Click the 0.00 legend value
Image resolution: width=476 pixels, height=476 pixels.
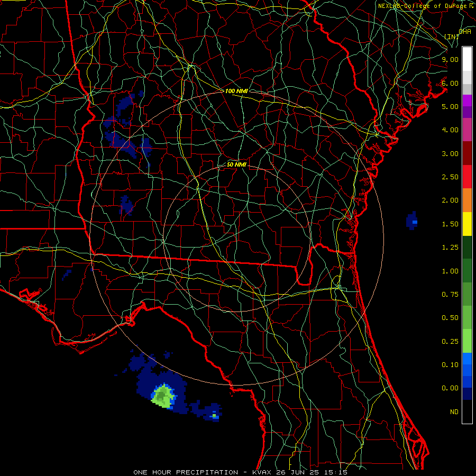click(450, 388)
